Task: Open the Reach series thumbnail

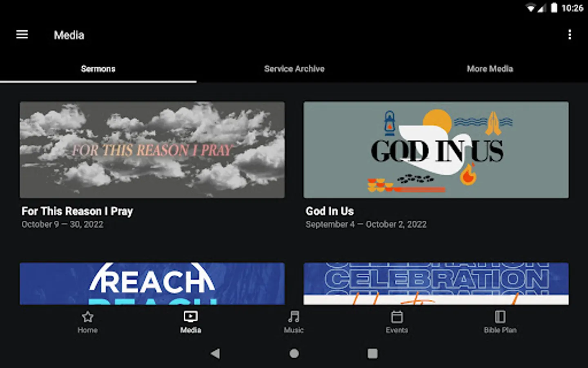Action: tap(152, 283)
